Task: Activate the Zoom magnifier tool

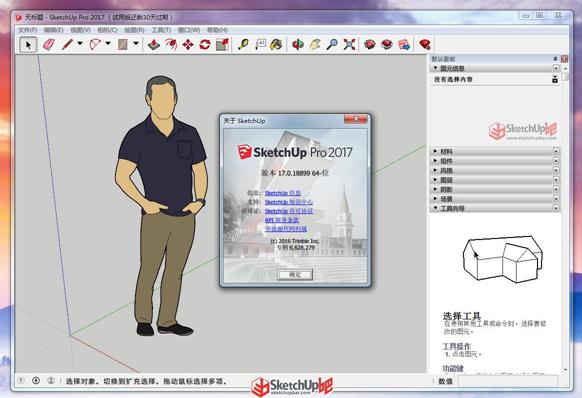Action: (x=332, y=45)
